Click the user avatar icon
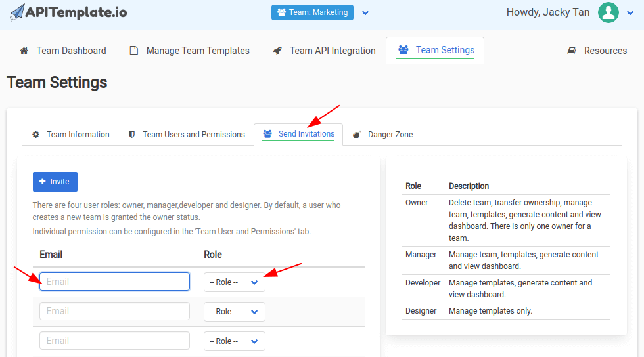Image resolution: width=644 pixels, height=357 pixels. click(608, 12)
